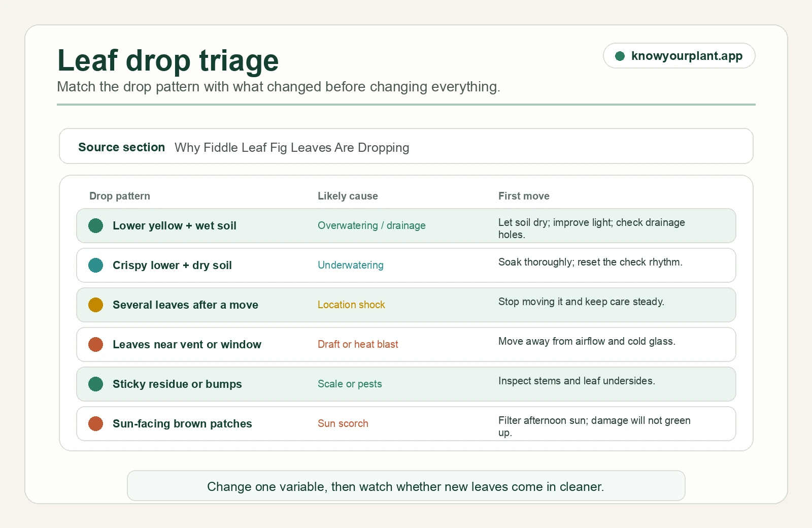Click the Sun scorch cause text
The width and height of the screenshot is (812, 528).
pyautogui.click(x=343, y=423)
